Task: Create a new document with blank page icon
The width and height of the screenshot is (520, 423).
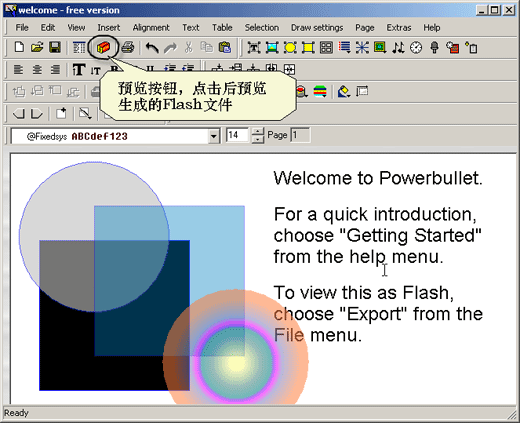Action: (x=19, y=47)
